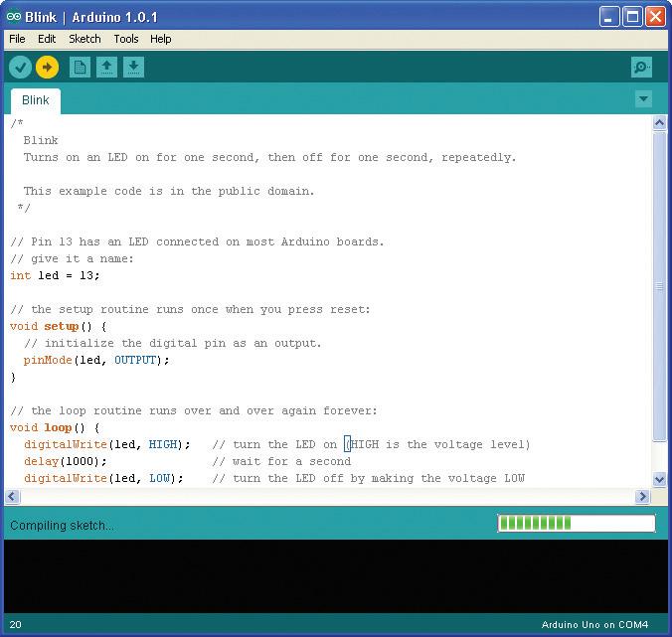Click the Verify checkmark button
The height and width of the screenshot is (637, 672).
(20, 67)
